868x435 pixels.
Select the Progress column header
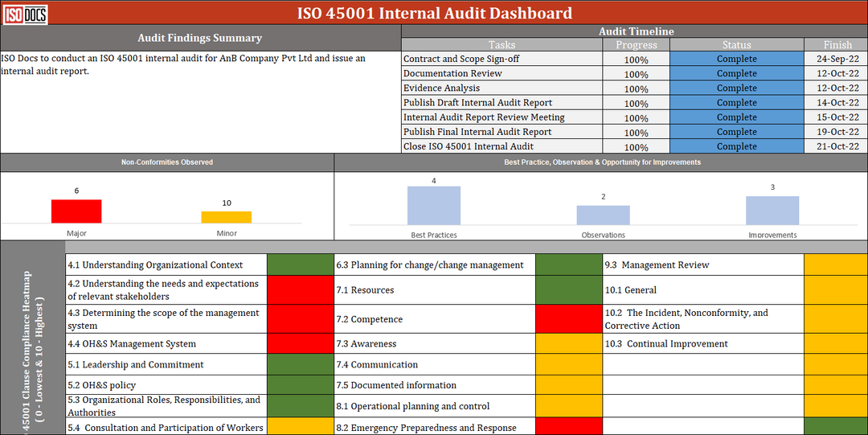click(x=636, y=45)
